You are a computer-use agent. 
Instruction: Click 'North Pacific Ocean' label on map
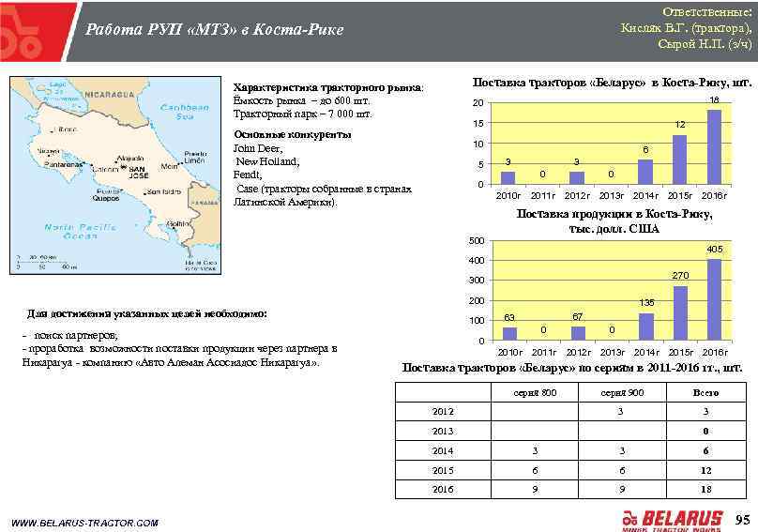(x=81, y=231)
